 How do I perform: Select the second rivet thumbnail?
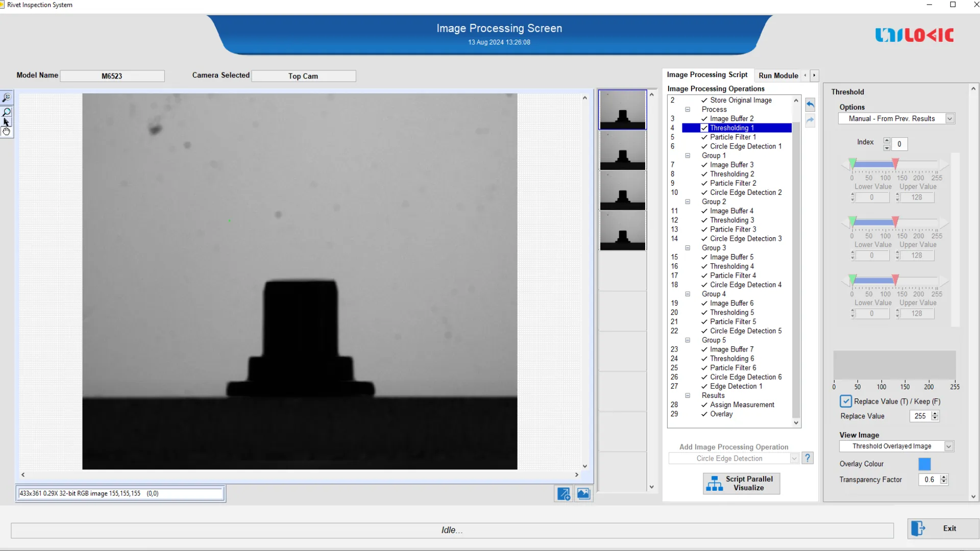coord(622,151)
